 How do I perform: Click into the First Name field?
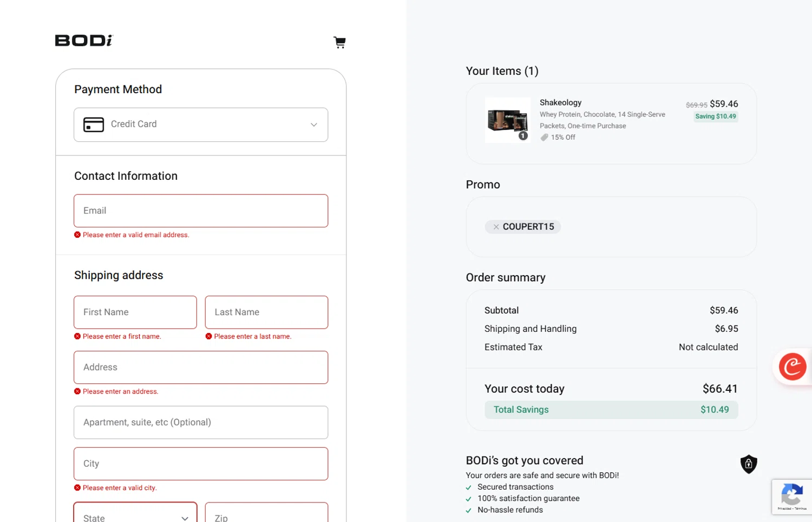(135, 312)
